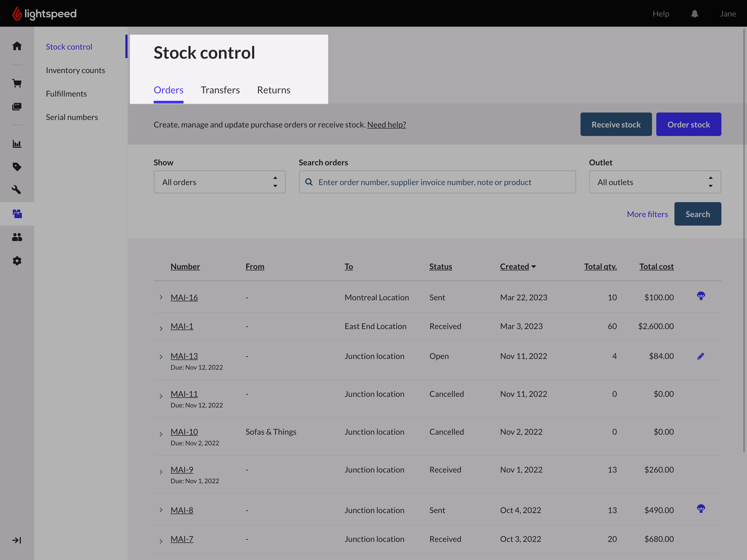Open the All outlets dropdown
The width and height of the screenshot is (747, 560).
(655, 182)
